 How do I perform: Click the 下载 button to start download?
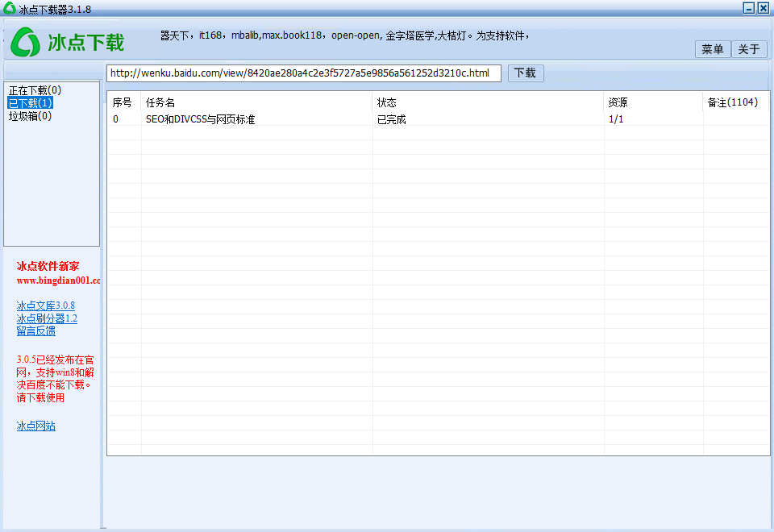click(525, 73)
